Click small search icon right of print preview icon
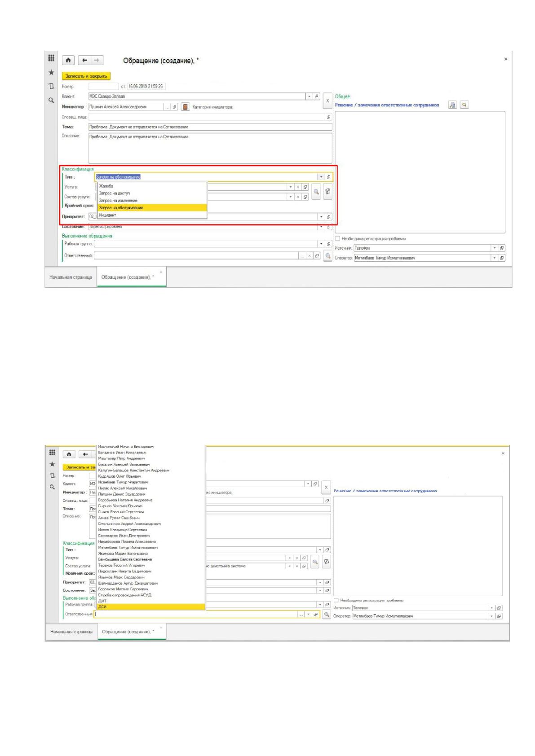Image resolution: width=535 pixels, height=756 pixels. [464, 105]
